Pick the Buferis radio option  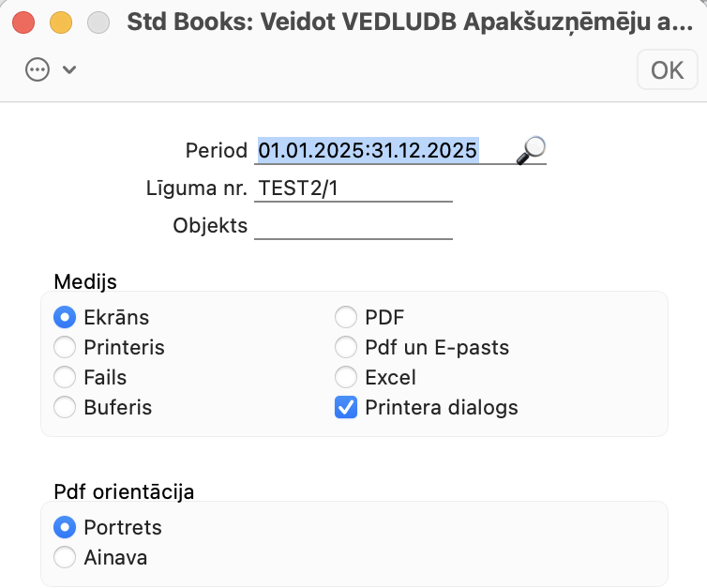(x=65, y=407)
